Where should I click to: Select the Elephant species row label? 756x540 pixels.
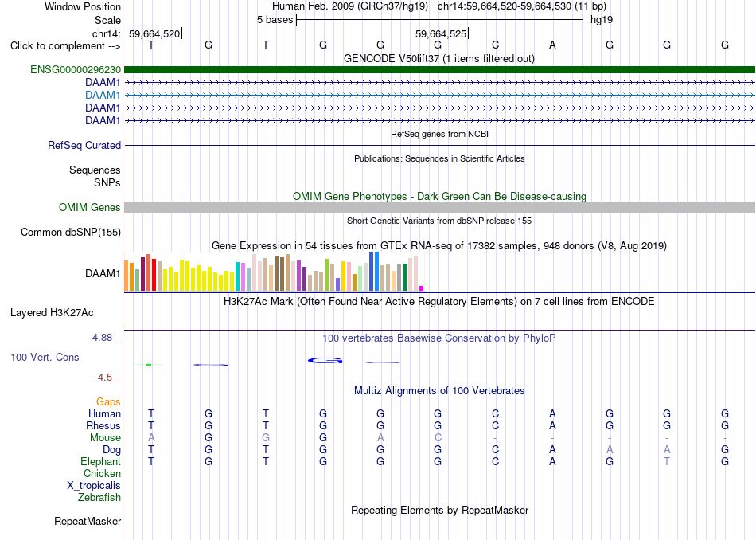point(101,461)
